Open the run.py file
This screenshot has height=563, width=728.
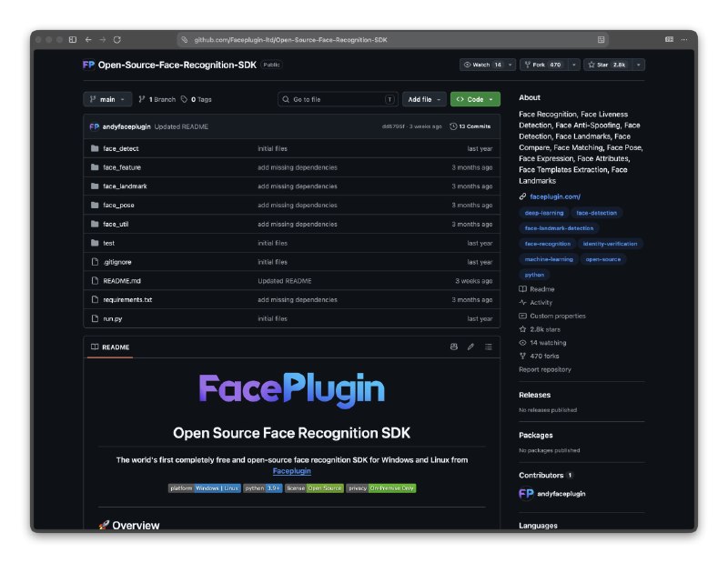coord(112,319)
